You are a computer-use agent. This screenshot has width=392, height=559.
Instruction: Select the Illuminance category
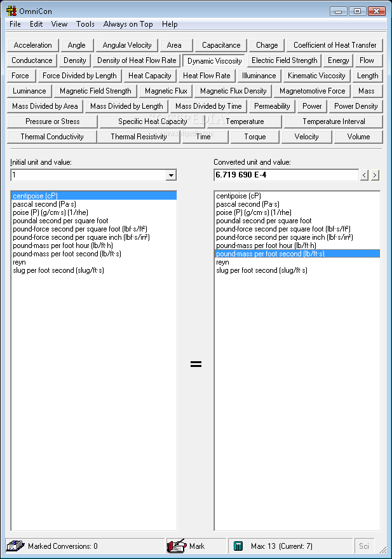coord(259,76)
